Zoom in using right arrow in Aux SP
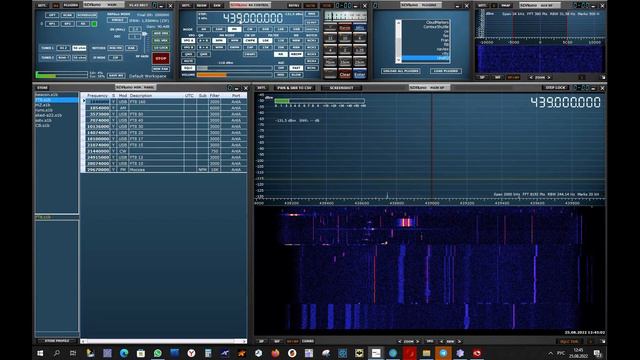 [x=549, y=77]
